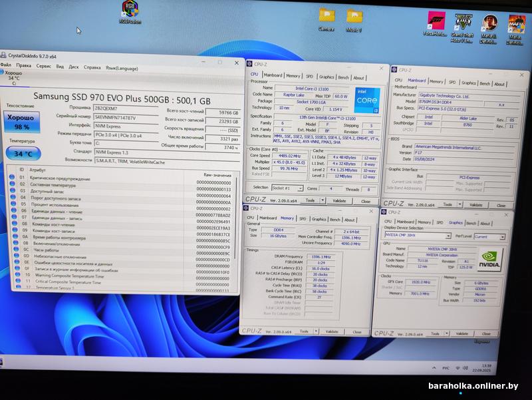Viewport: 532px width, 400px height.
Task: Expand the Tools dropdown arrow in CPU window
Action: click(324, 200)
